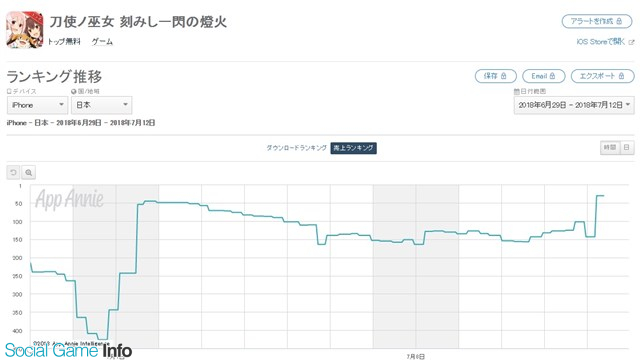Viewport: 640px width, 363px height.
Task: Click the lock icon on Email button
Action: (552, 76)
